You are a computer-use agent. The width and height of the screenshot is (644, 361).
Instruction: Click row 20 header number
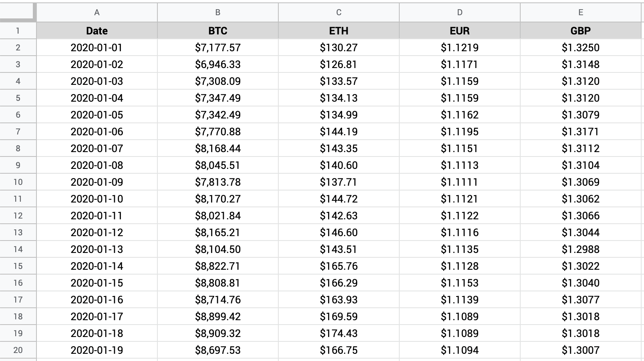pos(18,350)
